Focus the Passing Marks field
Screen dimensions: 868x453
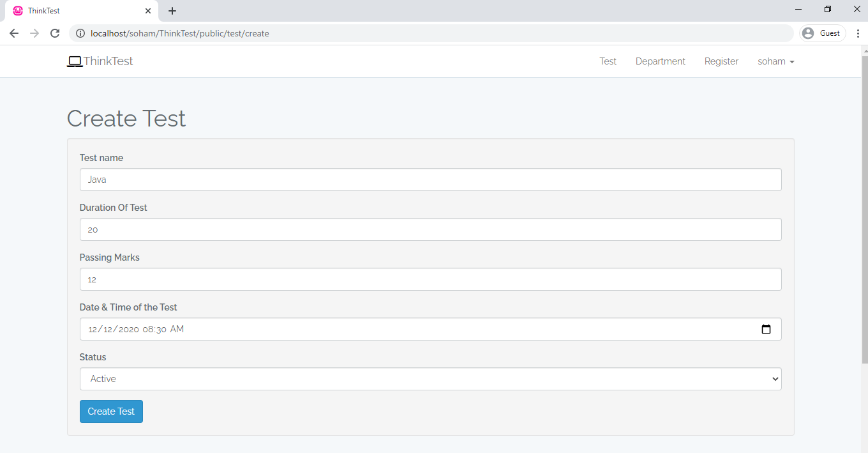[431, 279]
